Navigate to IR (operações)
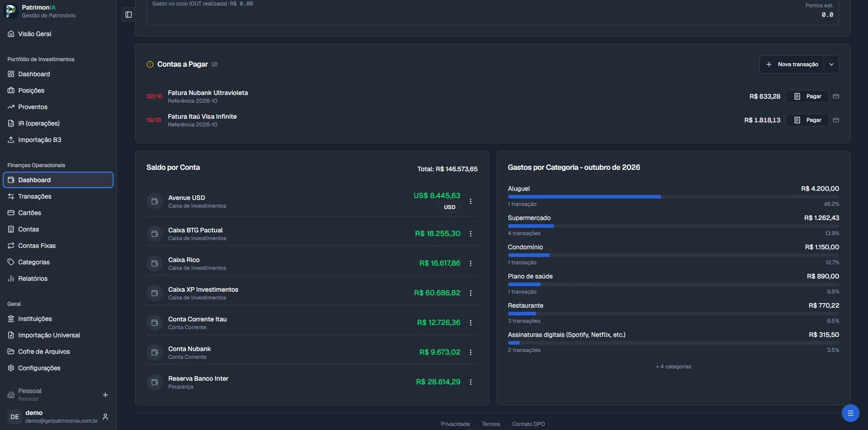The image size is (868, 430). click(58, 123)
